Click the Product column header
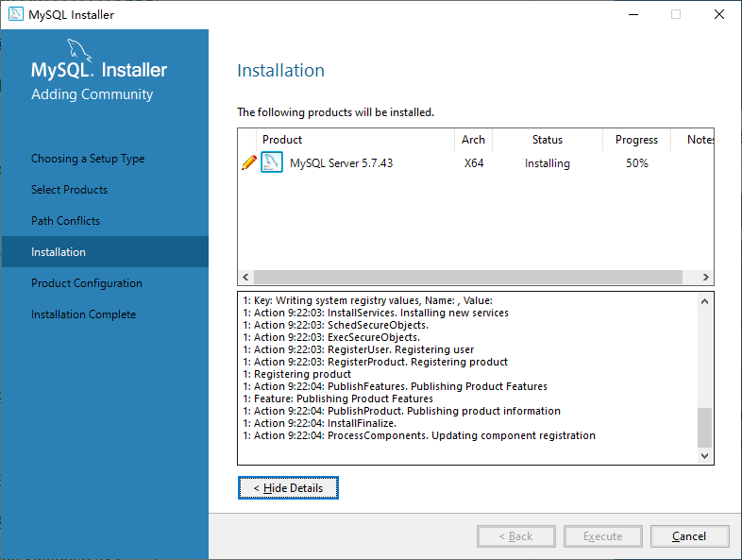Viewport: 742px width, 560px height. tap(282, 140)
